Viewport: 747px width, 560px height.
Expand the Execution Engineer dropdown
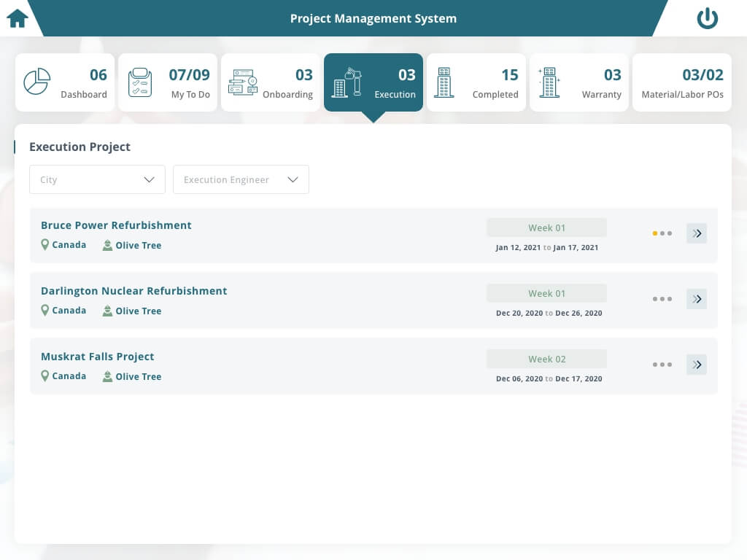pyautogui.click(x=241, y=179)
